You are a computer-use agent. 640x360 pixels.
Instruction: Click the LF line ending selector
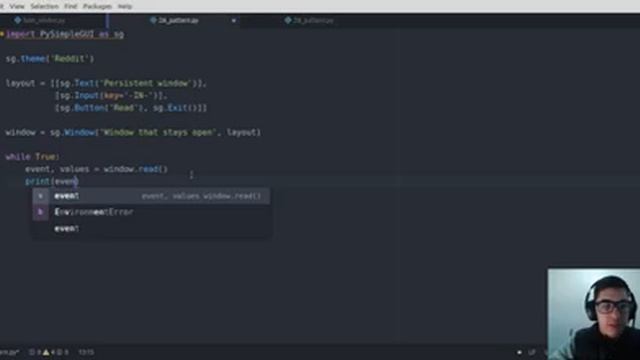tap(532, 352)
